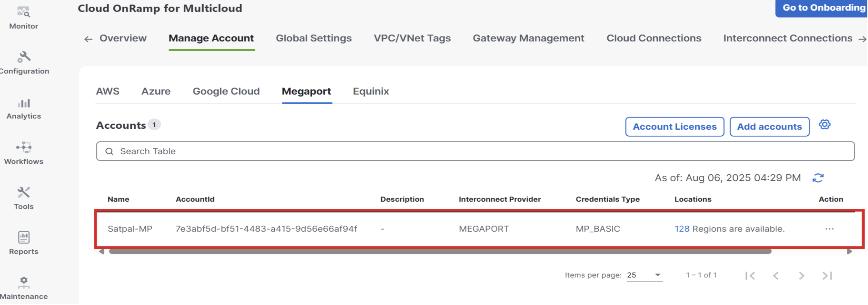
Task: Refresh the accounts table timestamp
Action: pos(818,178)
